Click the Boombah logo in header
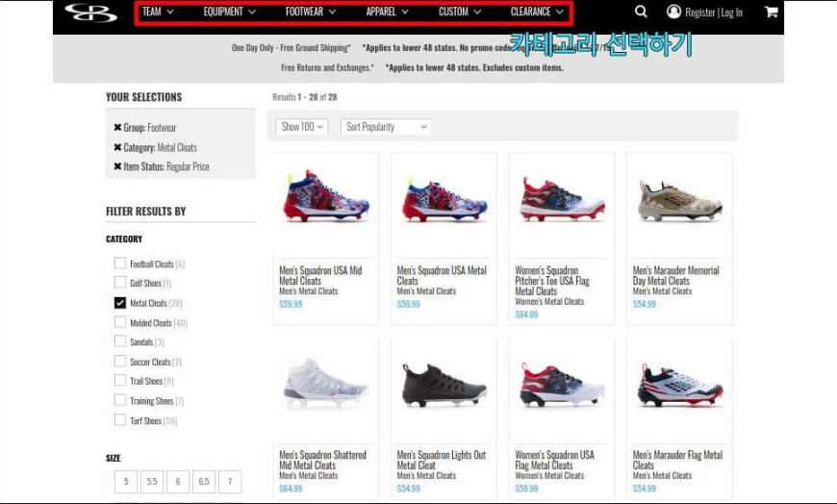This screenshot has width=837, height=504. click(x=90, y=13)
